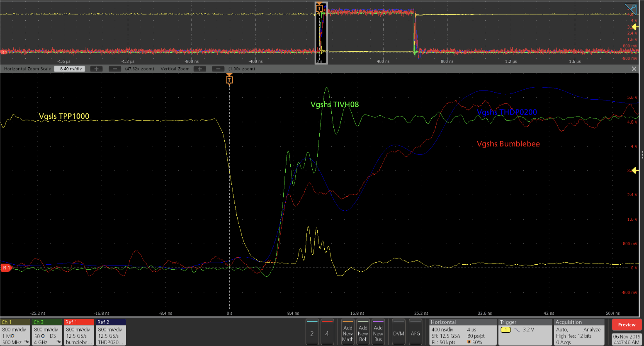Click the trigger position T marker in zoom view
The width and height of the screenshot is (644, 346).
(x=229, y=80)
